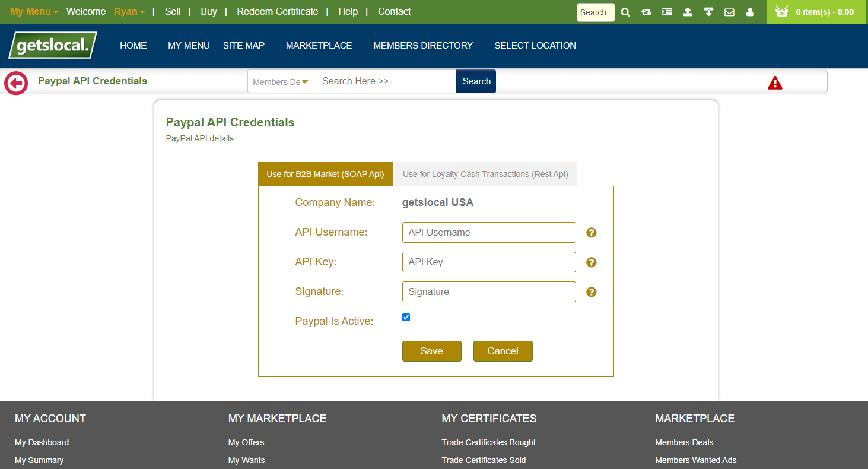This screenshot has height=469, width=868.
Task: Open MARKETPLACE in the navigation bar
Action: (x=319, y=45)
